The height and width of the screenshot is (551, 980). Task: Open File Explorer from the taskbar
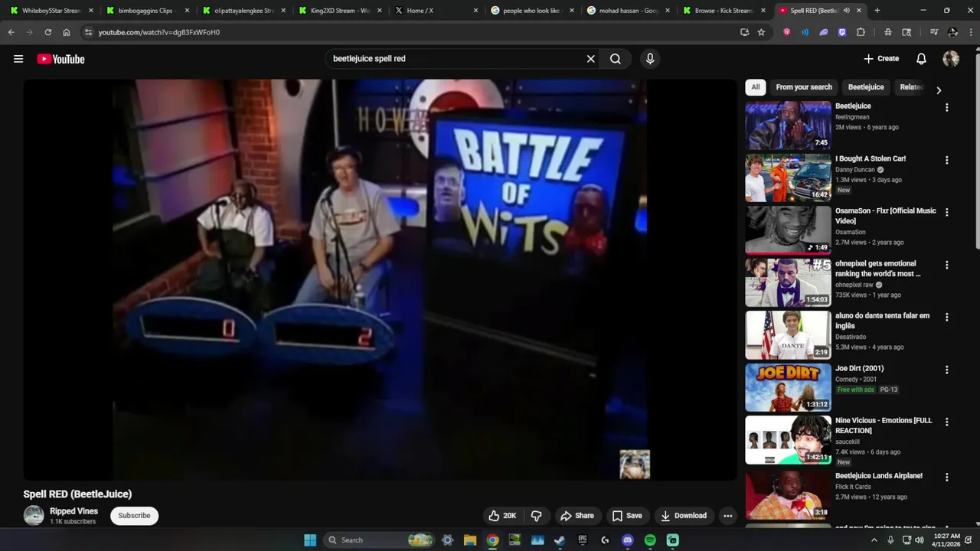(x=470, y=540)
